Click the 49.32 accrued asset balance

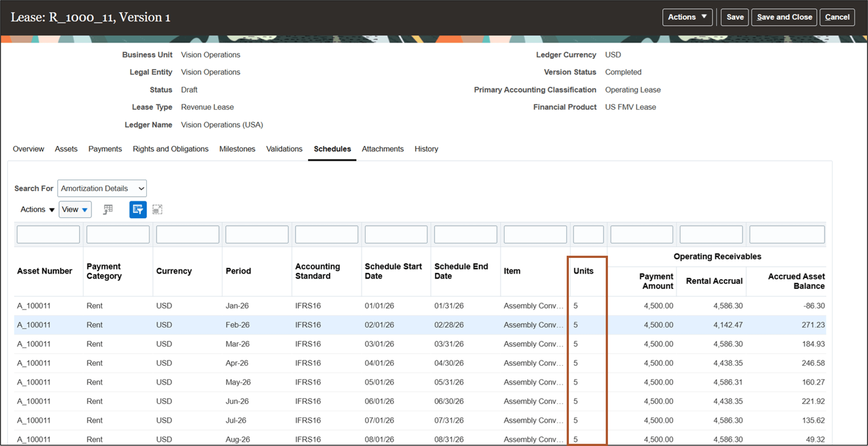[x=815, y=439]
